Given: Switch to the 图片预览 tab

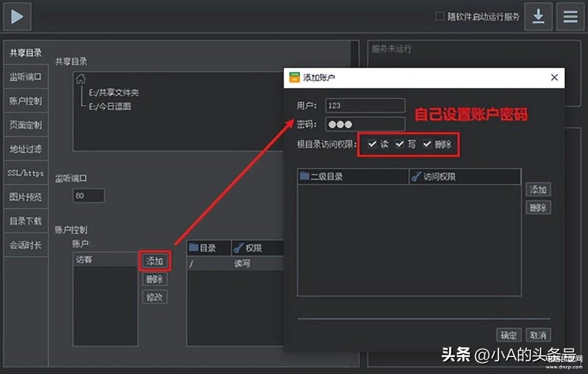Looking at the screenshot, I should 26,197.
